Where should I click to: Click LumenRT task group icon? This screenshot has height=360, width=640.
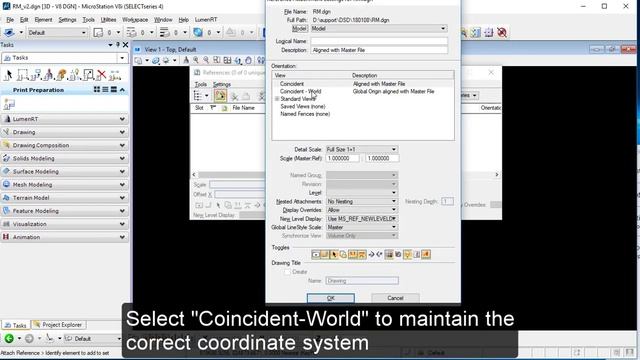pos(6,119)
